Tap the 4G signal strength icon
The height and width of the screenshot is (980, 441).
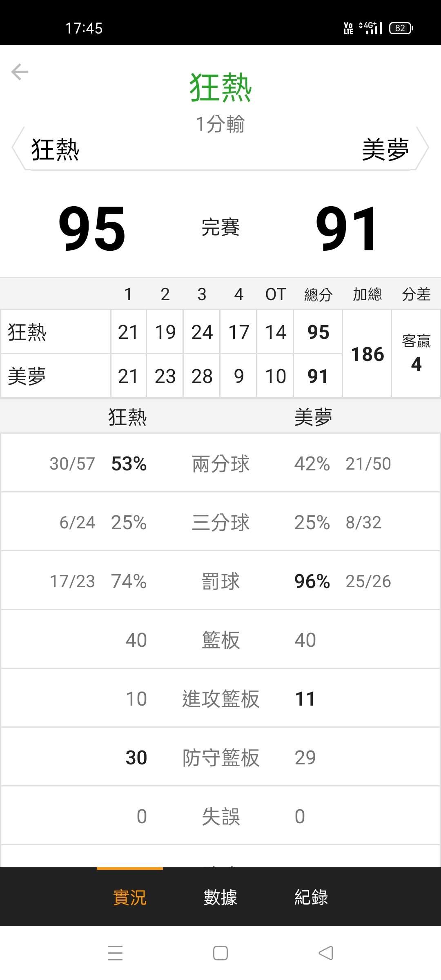point(371,28)
